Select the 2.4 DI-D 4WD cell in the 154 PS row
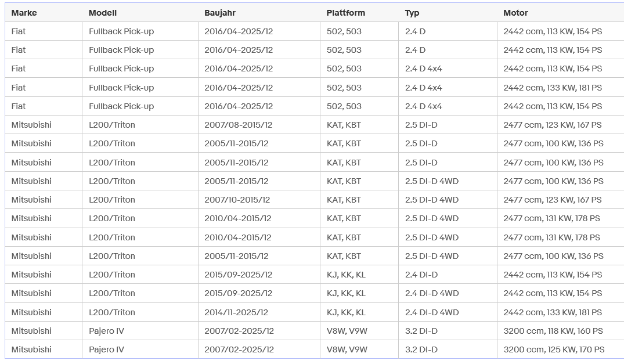 (x=431, y=293)
